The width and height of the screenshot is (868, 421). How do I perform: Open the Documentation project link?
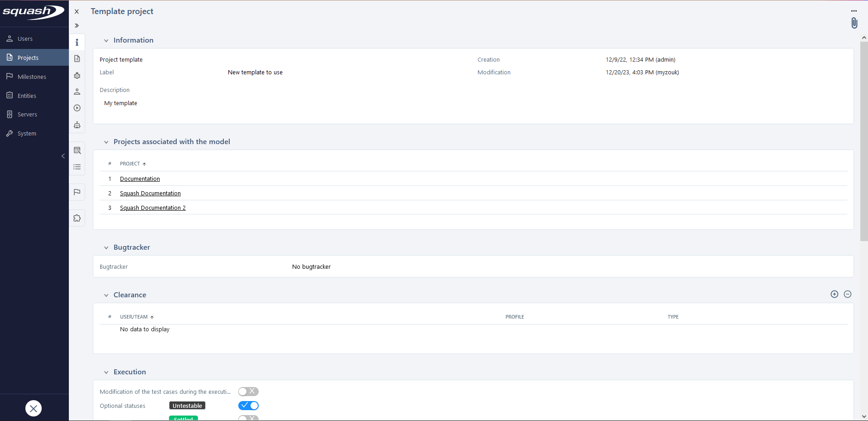point(140,179)
